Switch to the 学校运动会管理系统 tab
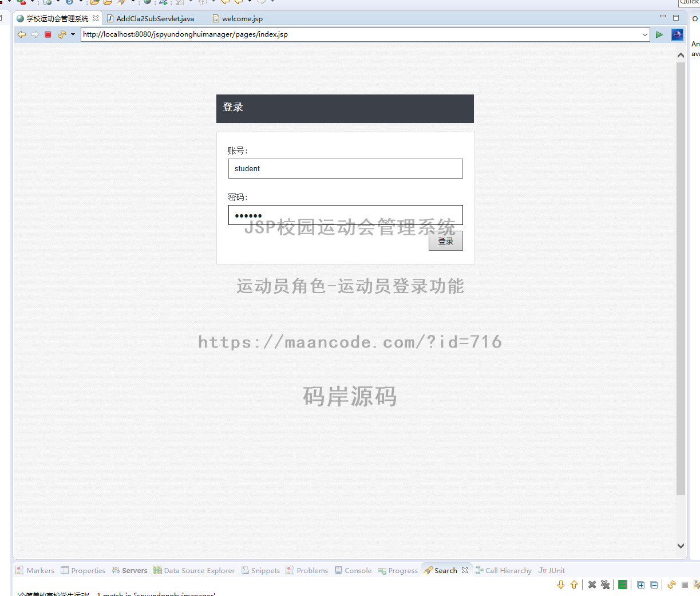Image resolution: width=700 pixels, height=596 pixels. 57,18
